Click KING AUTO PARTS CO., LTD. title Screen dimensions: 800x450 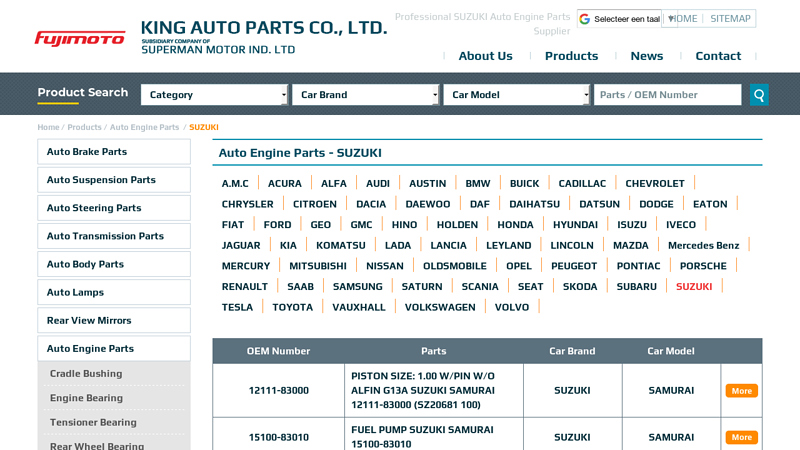click(264, 28)
